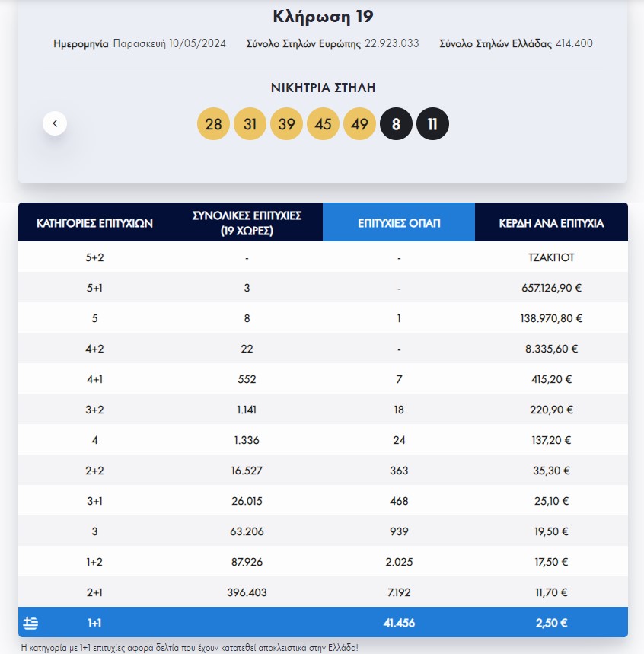Click yellow winning number ball 49
This screenshot has width=644, height=654.
(x=359, y=124)
